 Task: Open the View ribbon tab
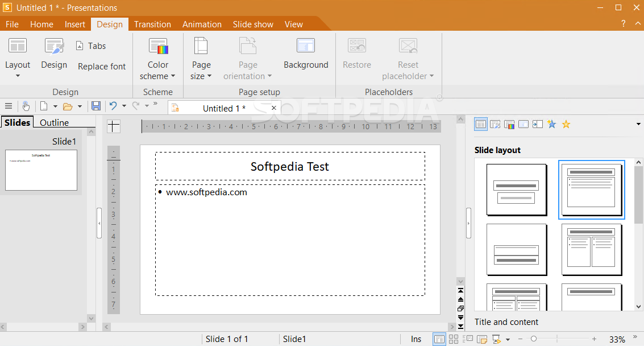(x=294, y=24)
